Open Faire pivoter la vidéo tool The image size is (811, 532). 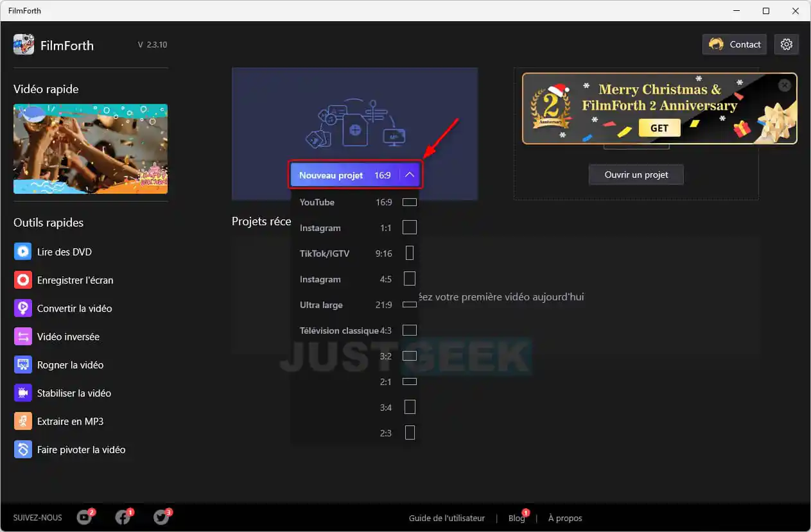pos(69,449)
